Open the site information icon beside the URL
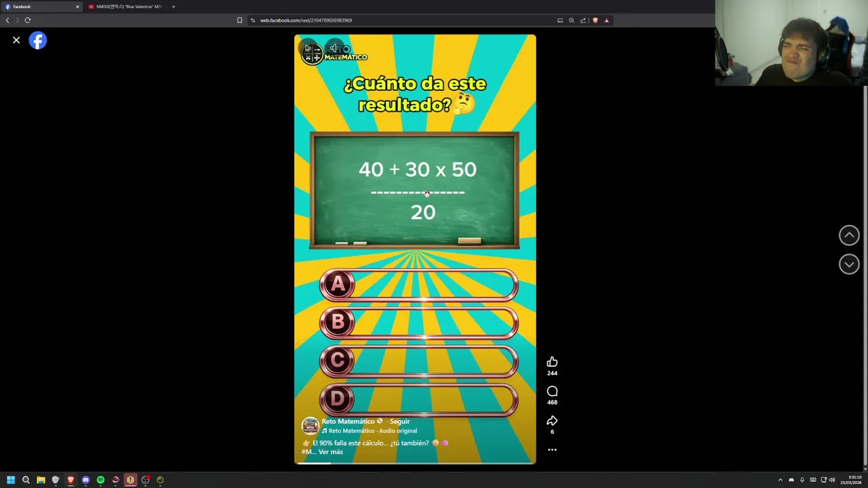The image size is (868, 488). click(253, 20)
